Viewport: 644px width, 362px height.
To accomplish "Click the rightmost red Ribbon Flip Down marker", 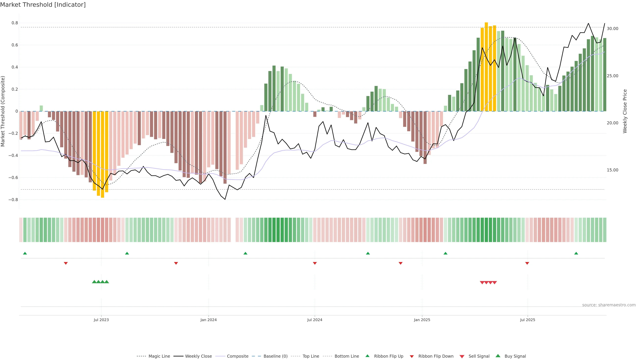I will click(527, 263).
